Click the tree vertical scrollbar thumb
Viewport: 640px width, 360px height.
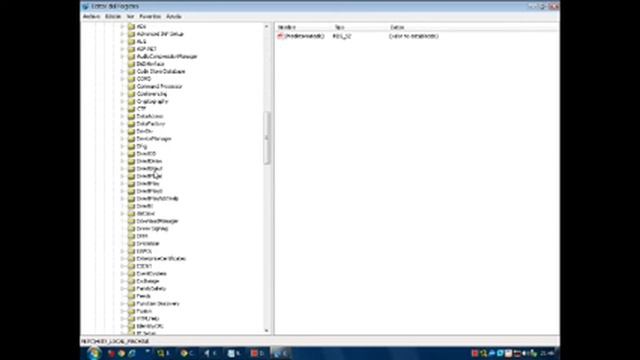point(267,138)
